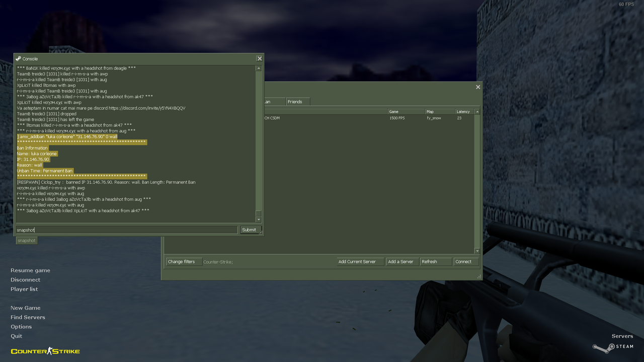Click 'Unban Time: Permanent Ban' line
This screenshot has width=644, height=362.
click(x=45, y=171)
